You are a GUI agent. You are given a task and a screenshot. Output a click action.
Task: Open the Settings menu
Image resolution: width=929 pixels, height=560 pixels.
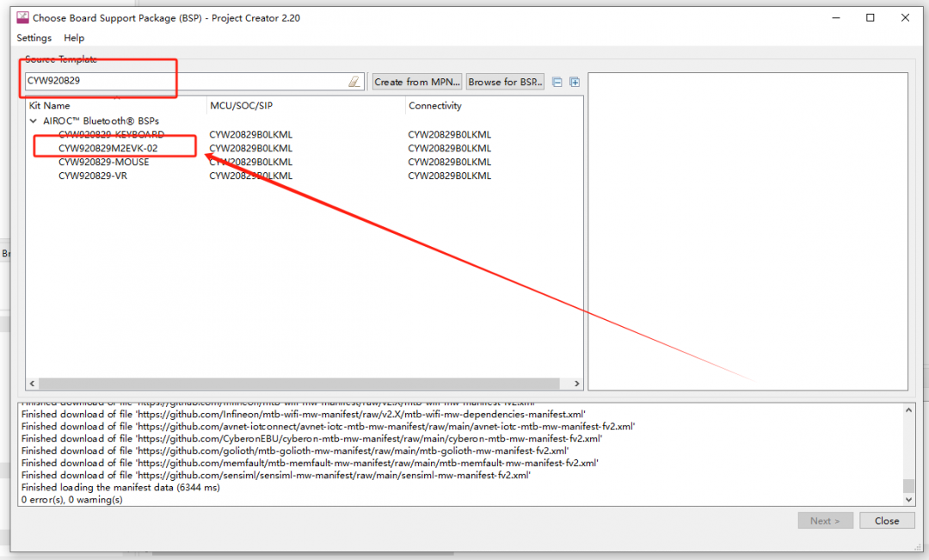34,38
